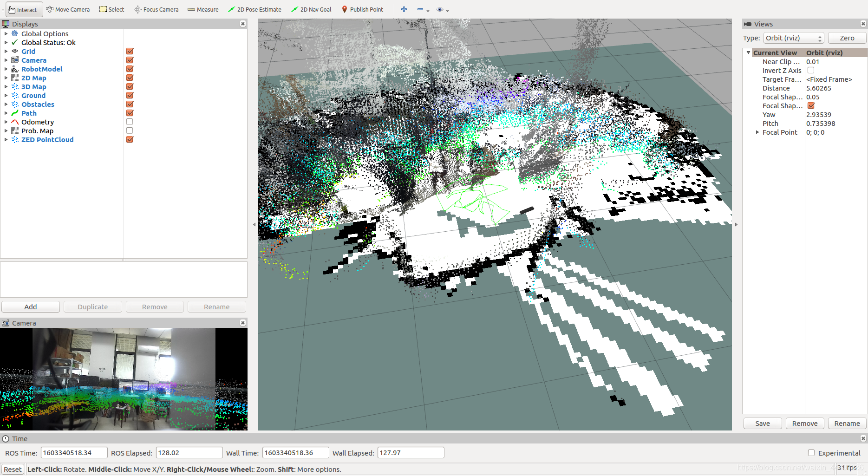Click the ZED PointCloud display icon
This screenshot has width=868, height=476.
[15, 139]
